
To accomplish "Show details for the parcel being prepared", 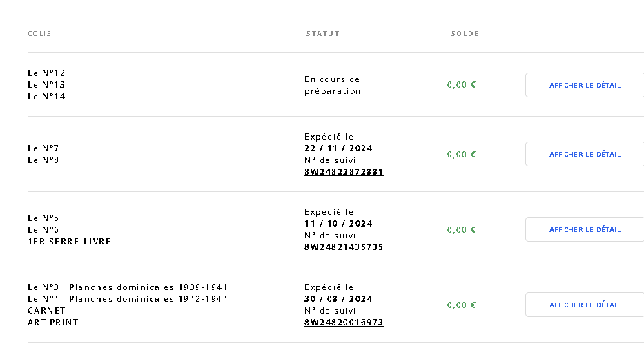I will (x=585, y=85).
